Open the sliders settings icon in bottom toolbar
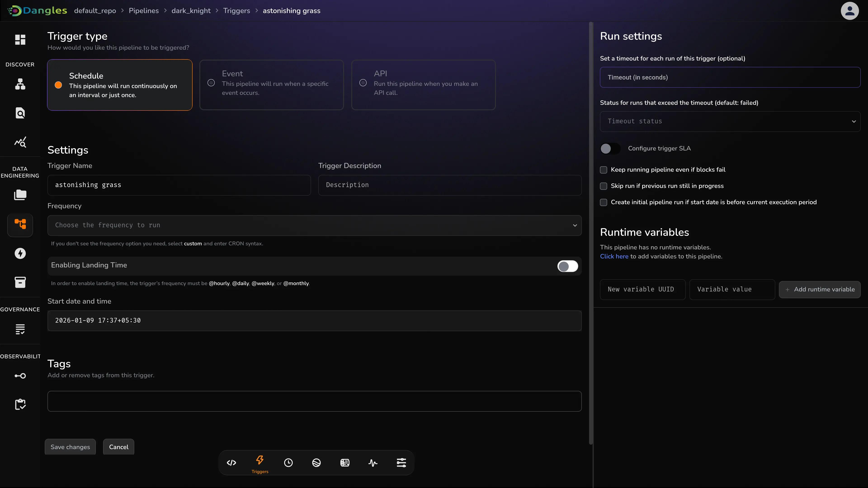Screen dimensions: 868x488 (x=401, y=463)
